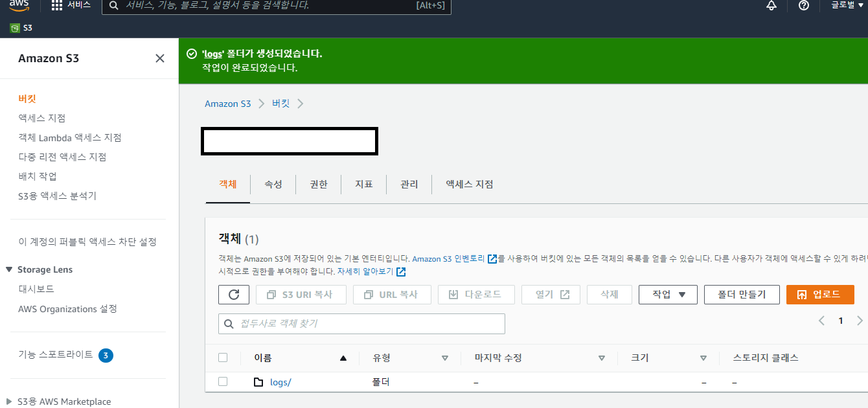Click the search magnifier in prefix field
868x408 pixels.
[229, 324]
